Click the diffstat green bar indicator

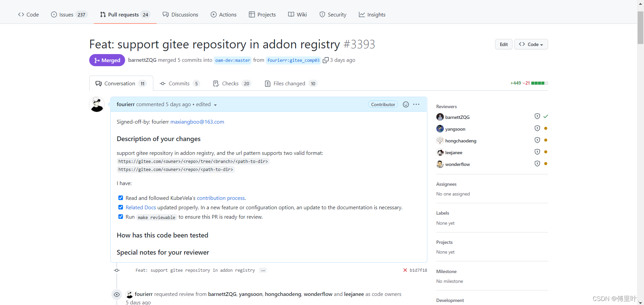tap(540, 83)
